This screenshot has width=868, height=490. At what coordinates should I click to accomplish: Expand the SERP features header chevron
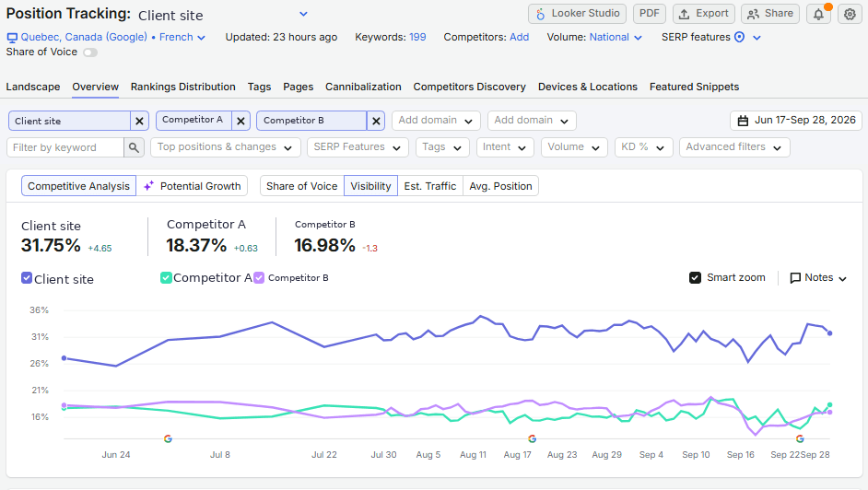tap(757, 38)
